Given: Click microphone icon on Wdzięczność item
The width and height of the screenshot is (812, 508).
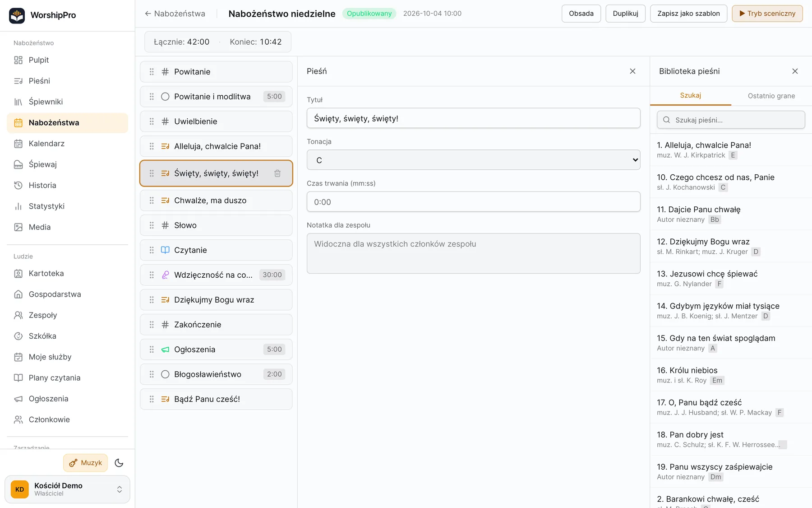Looking at the screenshot, I should [165, 275].
